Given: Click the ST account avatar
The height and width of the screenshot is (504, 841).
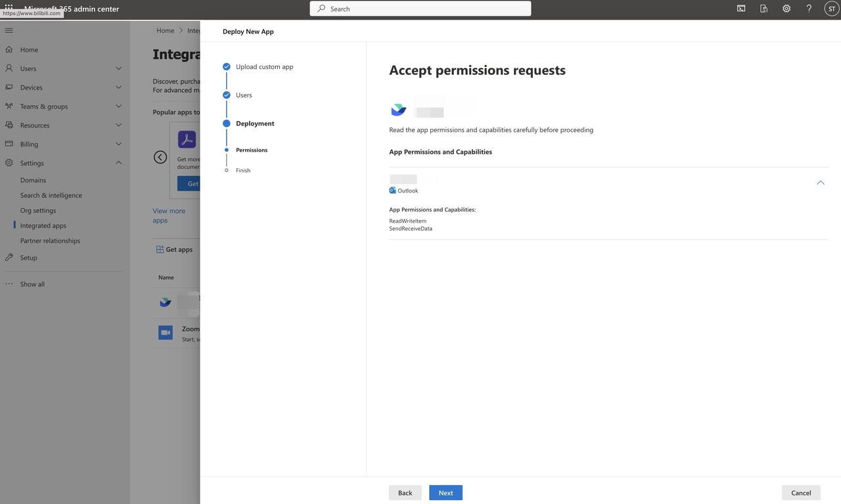Looking at the screenshot, I should point(831,9).
